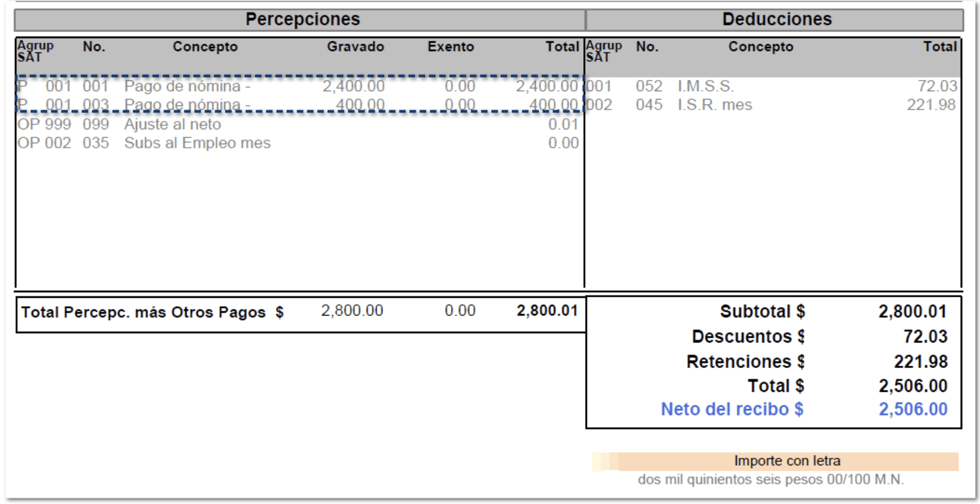Click the Descuentos $ label
Screen dimensions: 980x504
click(x=747, y=337)
